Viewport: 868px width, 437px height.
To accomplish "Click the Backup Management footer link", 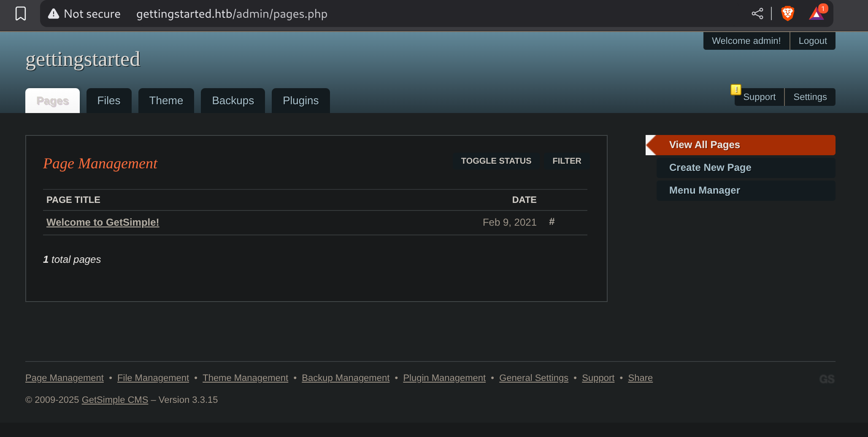I will 346,378.
